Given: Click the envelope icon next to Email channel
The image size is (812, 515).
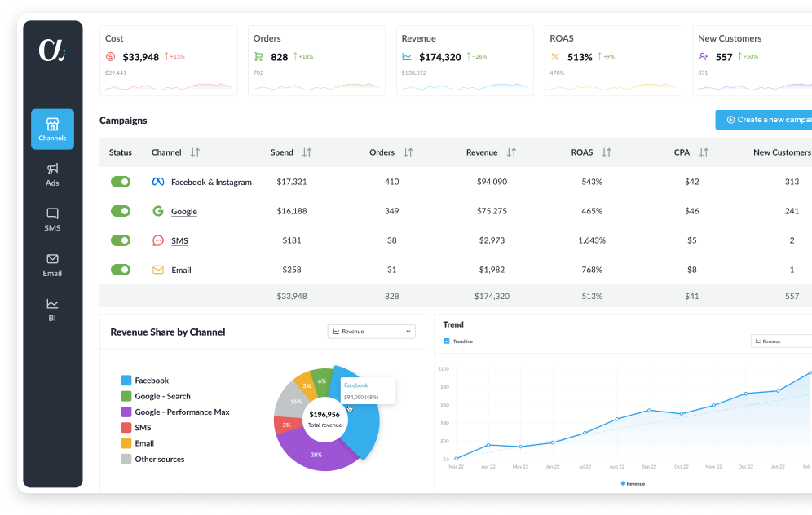Looking at the screenshot, I should (x=160, y=270).
